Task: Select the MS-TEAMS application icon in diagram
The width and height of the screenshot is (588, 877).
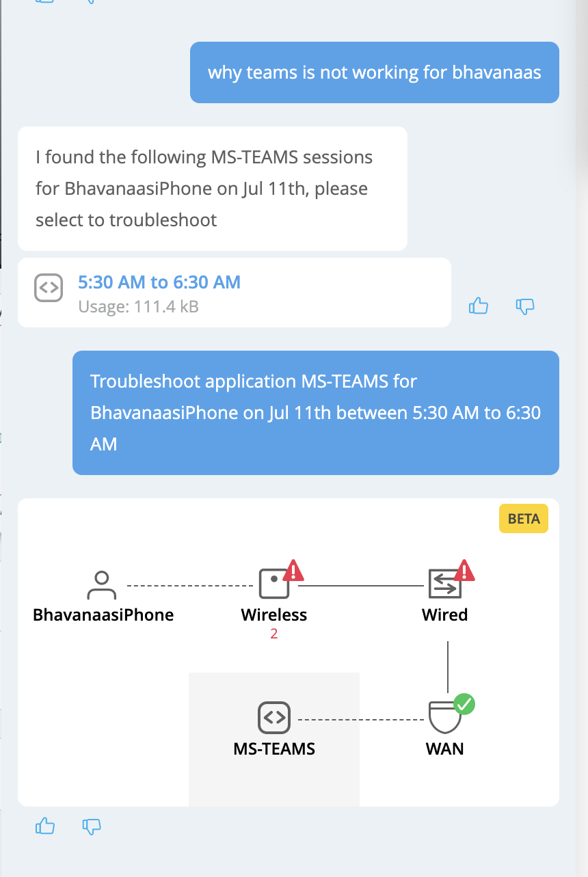Action: click(274, 718)
